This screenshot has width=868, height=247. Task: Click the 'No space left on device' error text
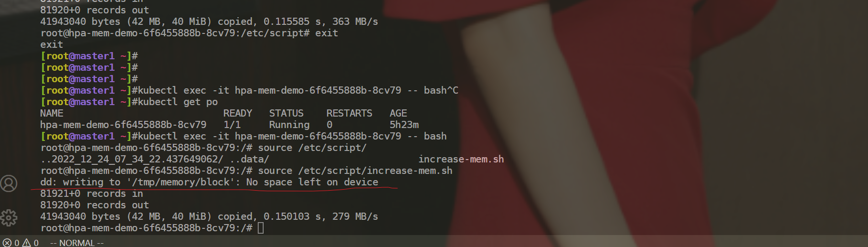tap(312, 182)
